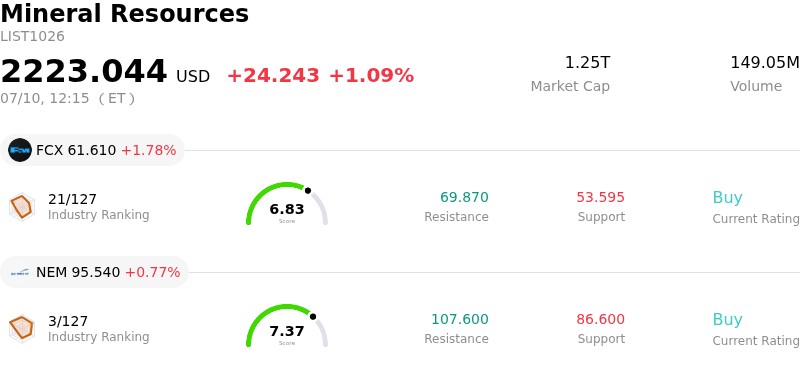Open FCX radar chart ranking icon

click(x=22, y=207)
